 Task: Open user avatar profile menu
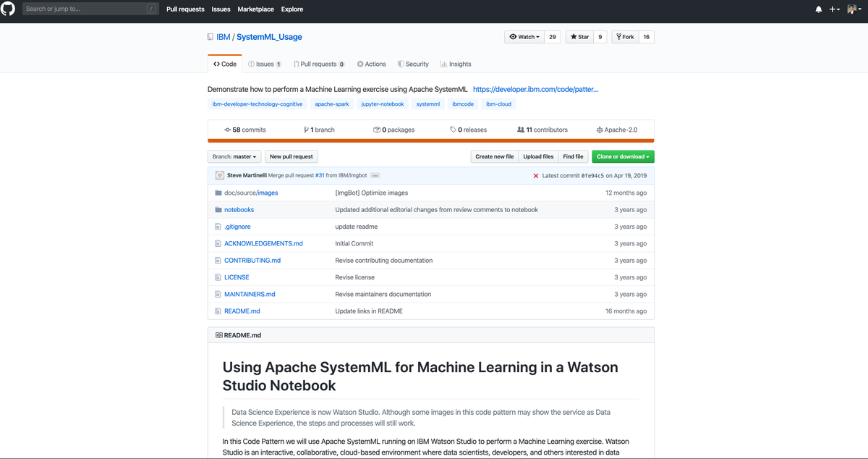(x=854, y=9)
